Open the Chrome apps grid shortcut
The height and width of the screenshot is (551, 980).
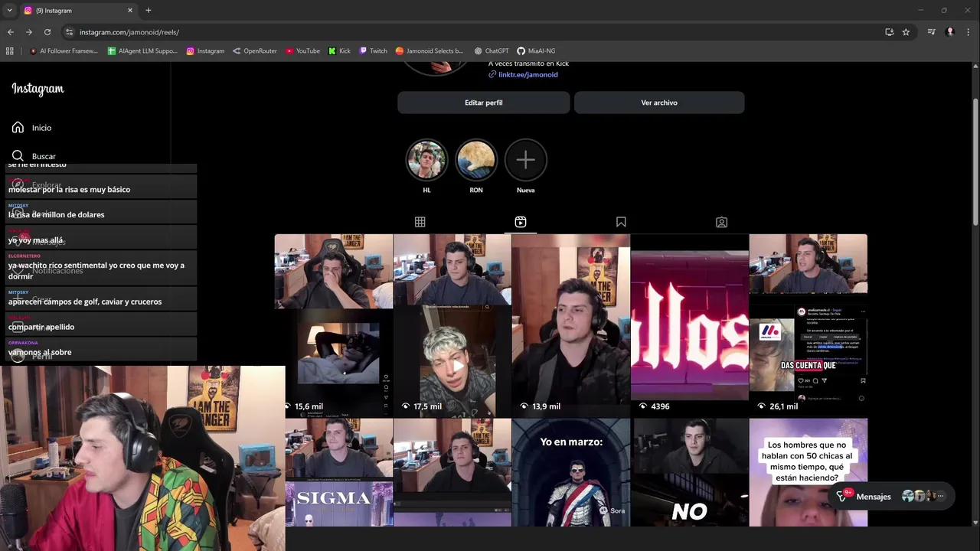(x=9, y=51)
